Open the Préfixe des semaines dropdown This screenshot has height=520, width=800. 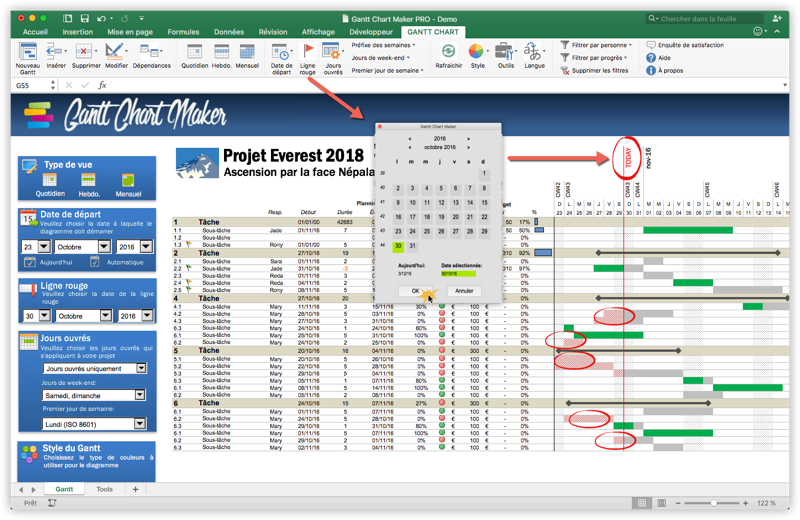[383, 45]
